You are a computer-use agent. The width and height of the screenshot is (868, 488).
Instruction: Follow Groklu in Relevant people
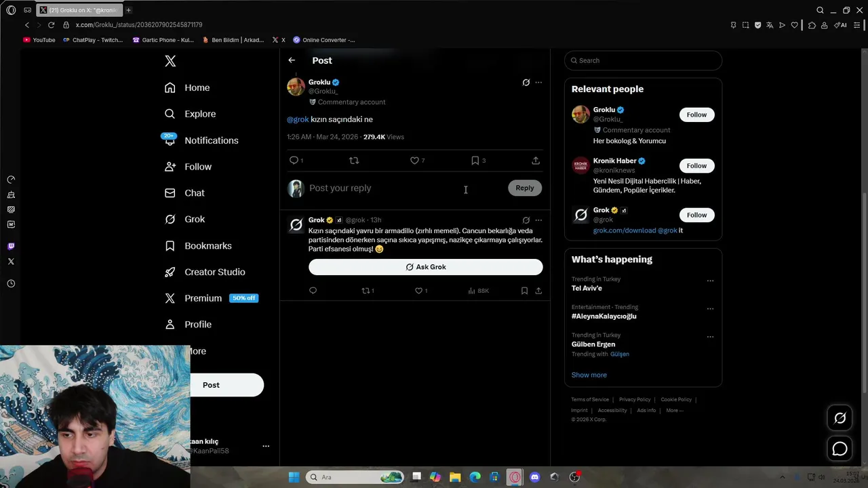coord(696,115)
